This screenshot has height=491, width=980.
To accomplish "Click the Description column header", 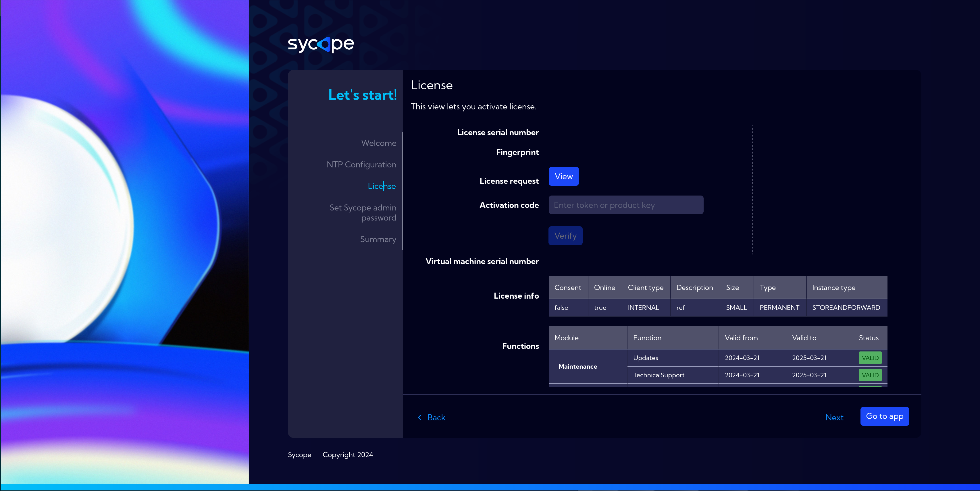I will [x=695, y=287].
